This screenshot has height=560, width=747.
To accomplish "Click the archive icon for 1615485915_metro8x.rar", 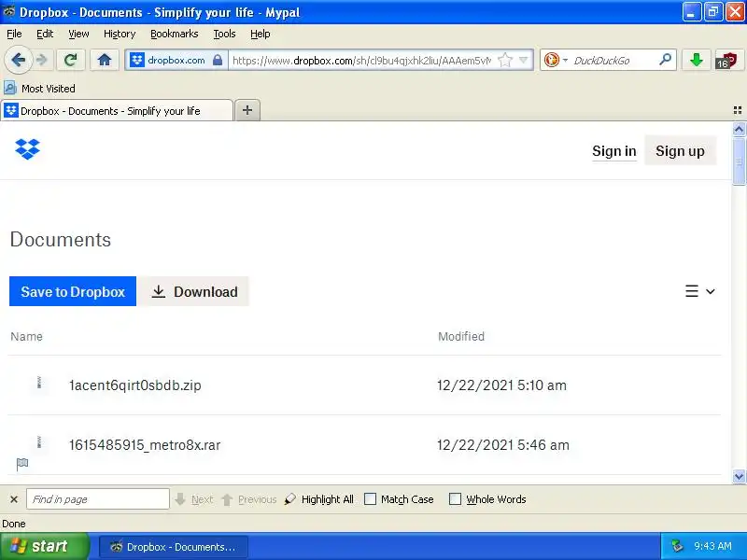I will tap(39, 442).
